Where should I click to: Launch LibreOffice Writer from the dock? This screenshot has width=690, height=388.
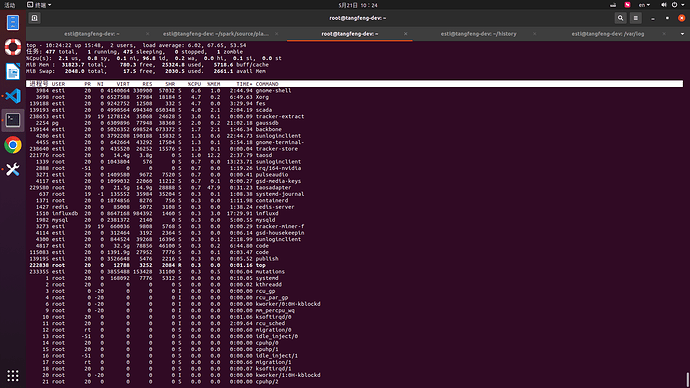[x=13, y=71]
